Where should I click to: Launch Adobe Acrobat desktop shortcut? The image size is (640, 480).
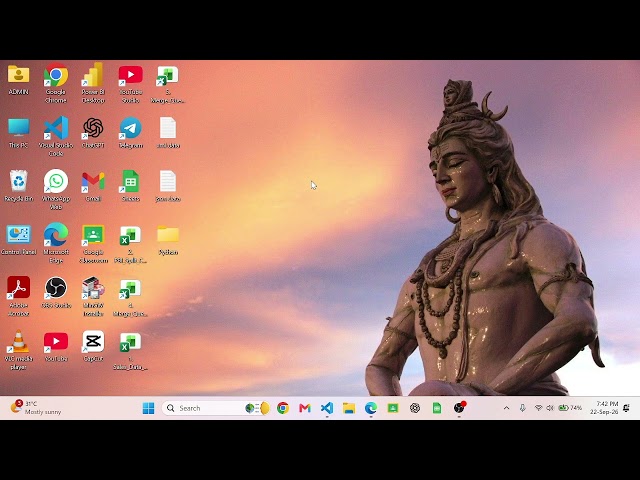tap(18, 296)
